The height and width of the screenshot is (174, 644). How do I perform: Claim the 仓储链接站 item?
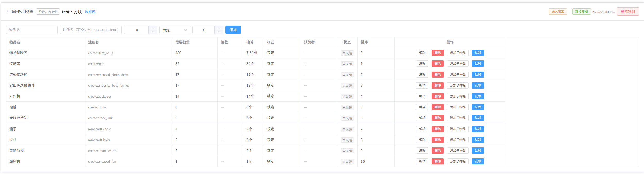click(478, 118)
